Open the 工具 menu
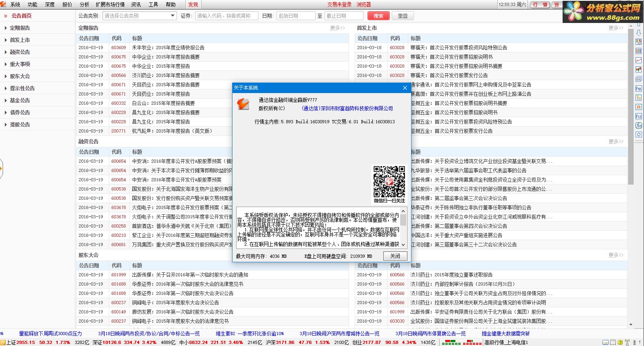Viewport: 644px width, 346px height. (153, 4)
